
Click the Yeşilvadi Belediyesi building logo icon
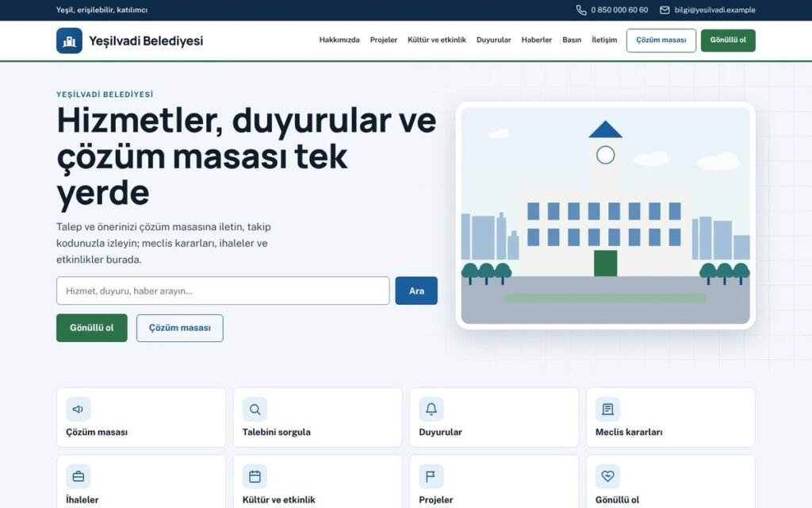69,40
